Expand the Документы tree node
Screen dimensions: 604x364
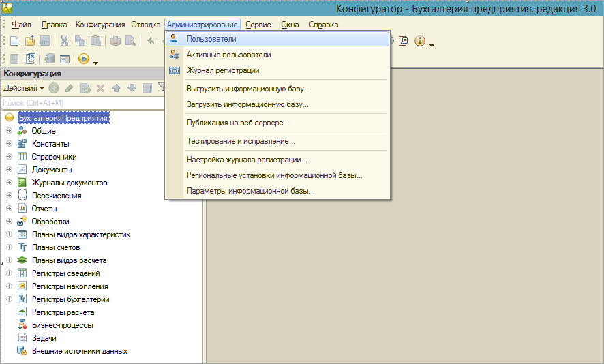9,170
